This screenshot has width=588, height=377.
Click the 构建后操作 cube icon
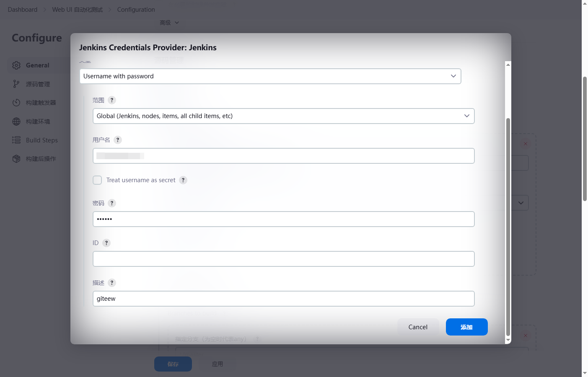[x=16, y=159]
